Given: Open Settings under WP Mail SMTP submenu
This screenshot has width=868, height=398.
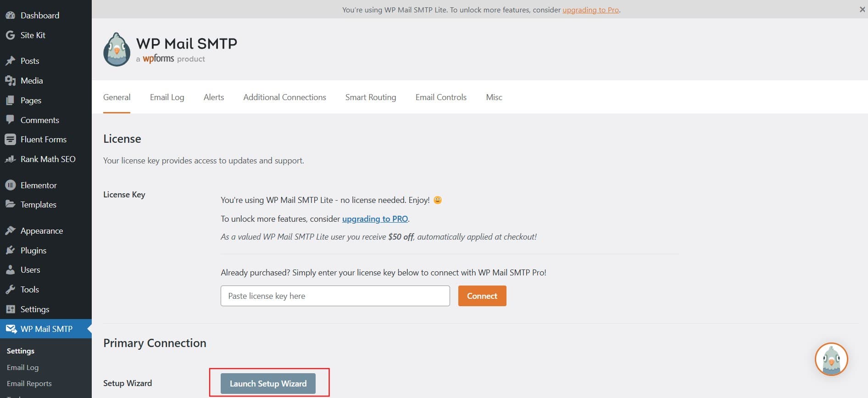Looking at the screenshot, I should click(x=21, y=351).
